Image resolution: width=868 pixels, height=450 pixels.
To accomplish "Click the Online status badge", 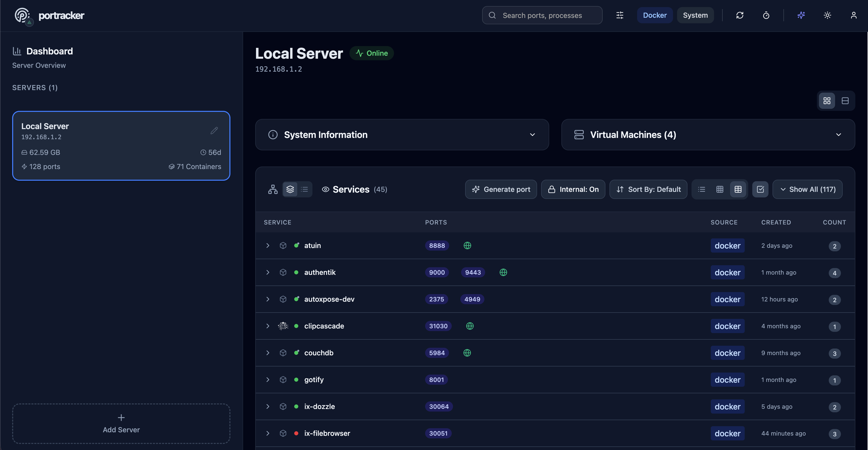I will [371, 53].
